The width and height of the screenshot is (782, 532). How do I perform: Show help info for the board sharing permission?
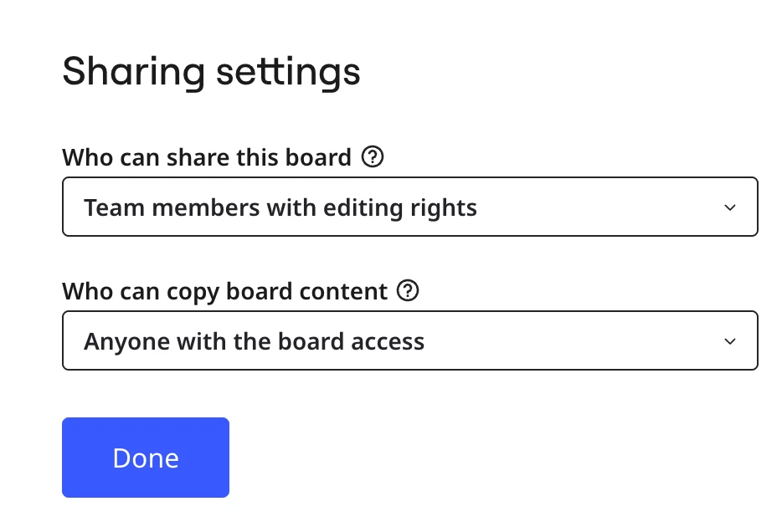[x=373, y=156]
